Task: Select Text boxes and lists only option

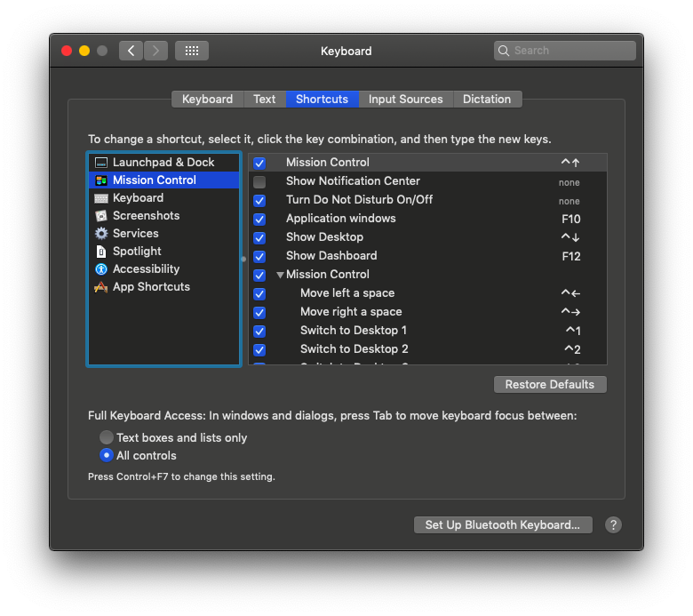Action: pos(106,437)
